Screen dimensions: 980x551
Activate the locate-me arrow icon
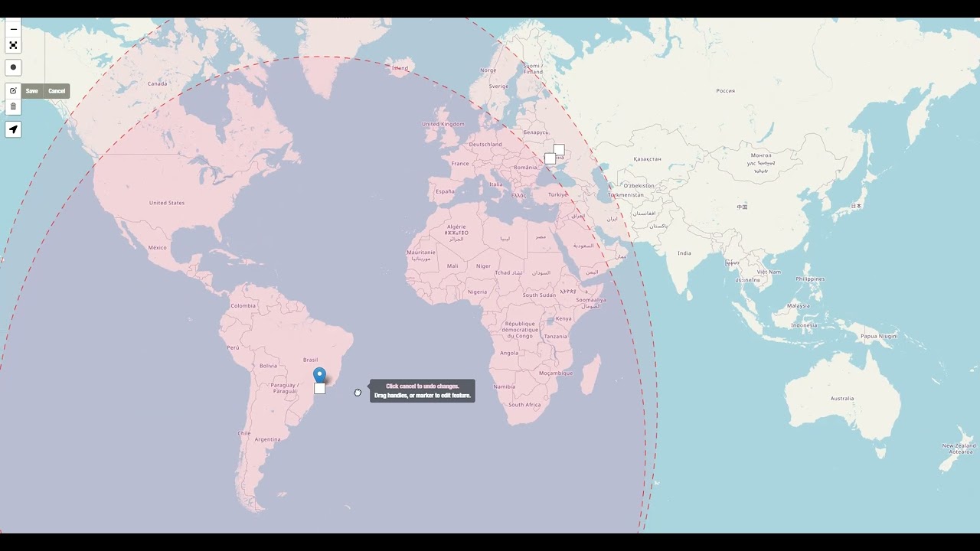coord(13,129)
